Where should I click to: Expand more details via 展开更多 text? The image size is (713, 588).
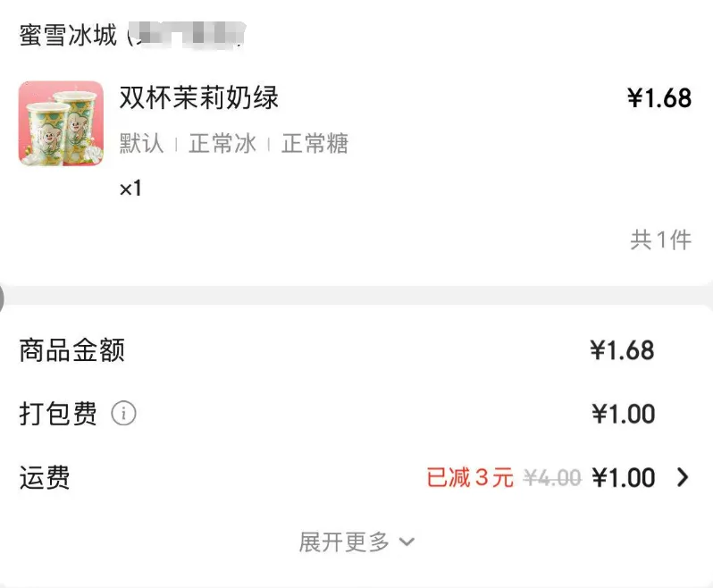345,542
